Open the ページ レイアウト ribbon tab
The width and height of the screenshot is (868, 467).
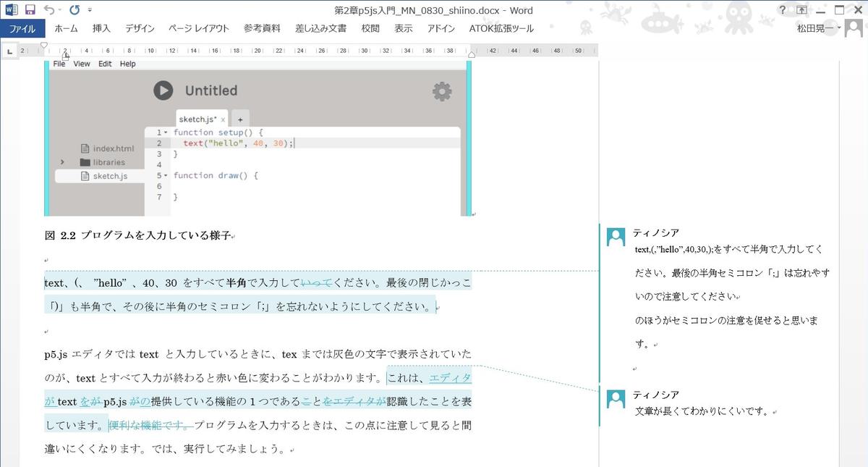tap(199, 29)
